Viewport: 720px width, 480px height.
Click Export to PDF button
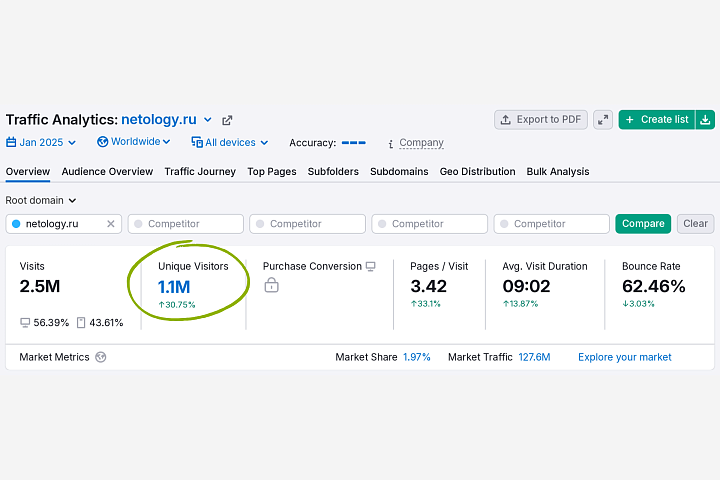tap(541, 119)
